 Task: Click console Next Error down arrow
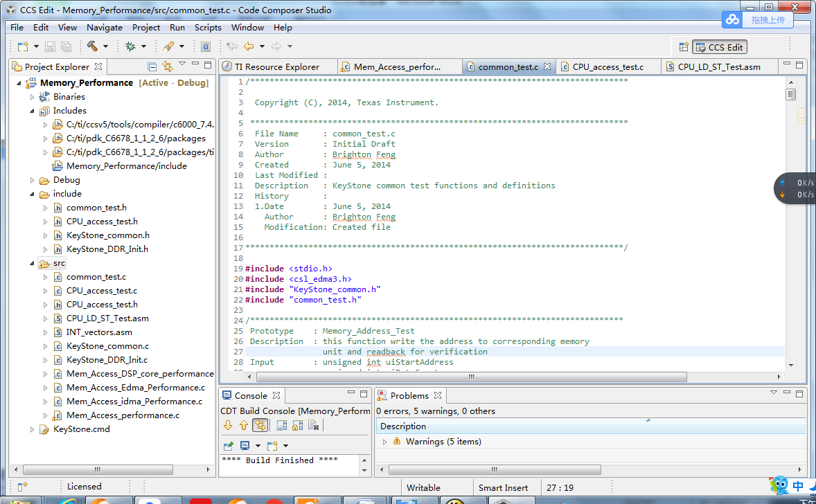point(228,426)
